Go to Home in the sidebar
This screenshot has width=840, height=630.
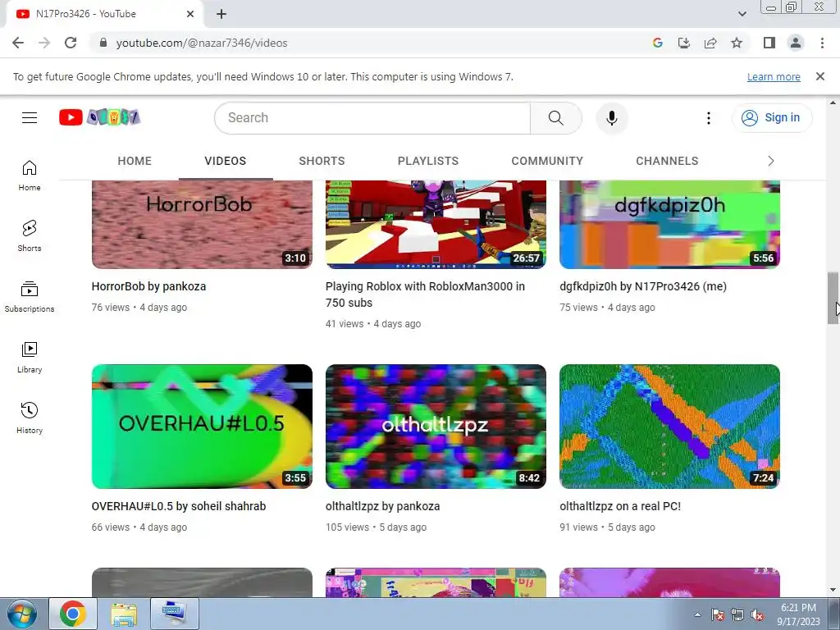tap(30, 176)
